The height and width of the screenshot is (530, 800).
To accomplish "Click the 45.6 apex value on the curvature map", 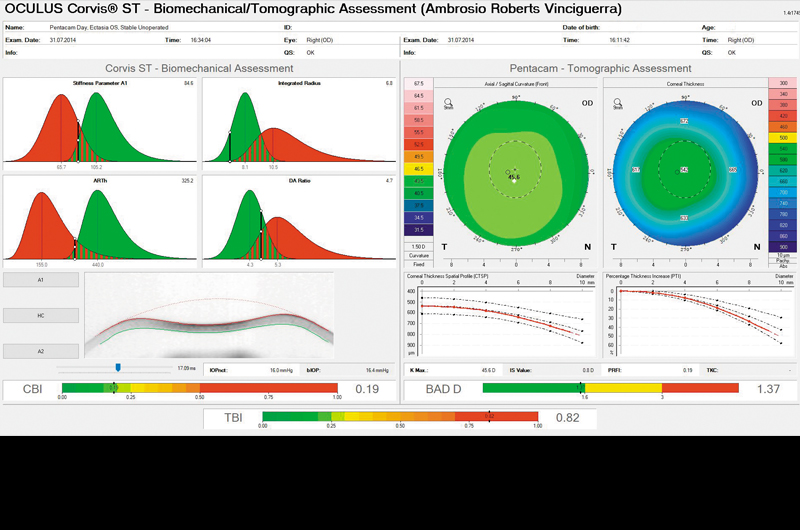I will click(514, 177).
